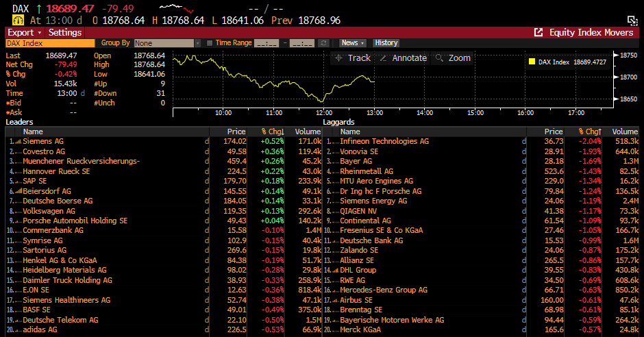Click the yellow market-hours icon beside At 13:00
This screenshot has width=644, height=337.
pyautogui.click(x=18, y=21)
